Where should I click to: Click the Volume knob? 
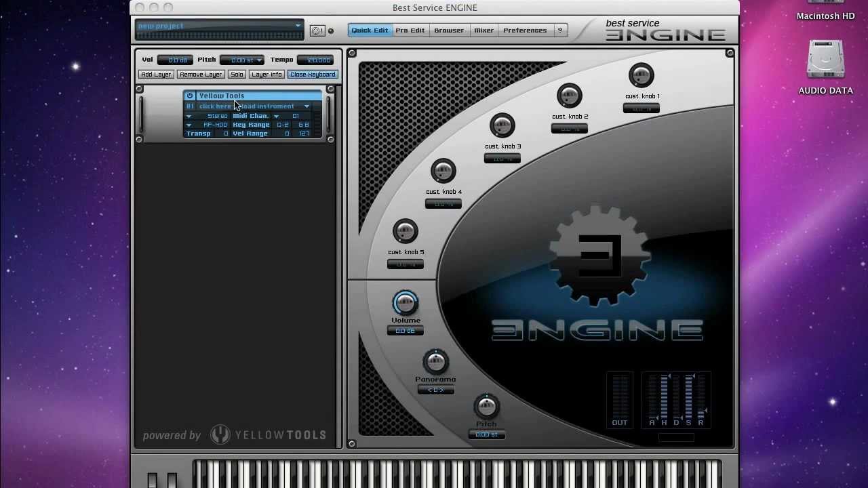coord(406,302)
